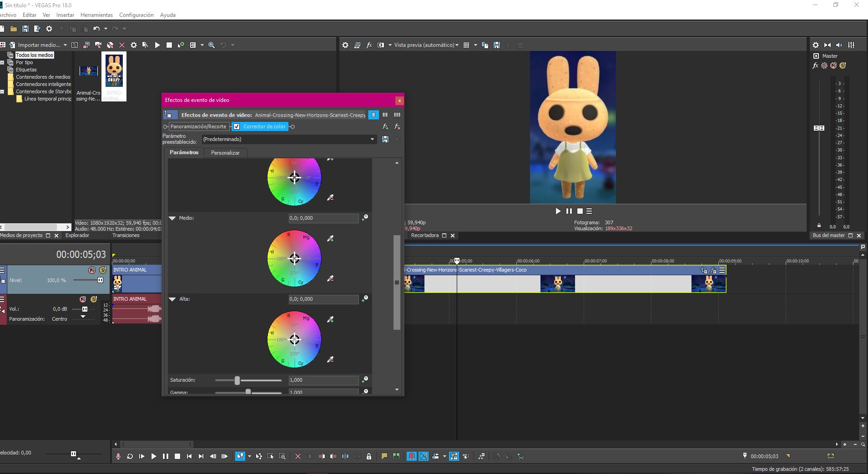The height and width of the screenshot is (474, 868).
Task: Select the normal edit tool
Action: [x=240, y=456]
